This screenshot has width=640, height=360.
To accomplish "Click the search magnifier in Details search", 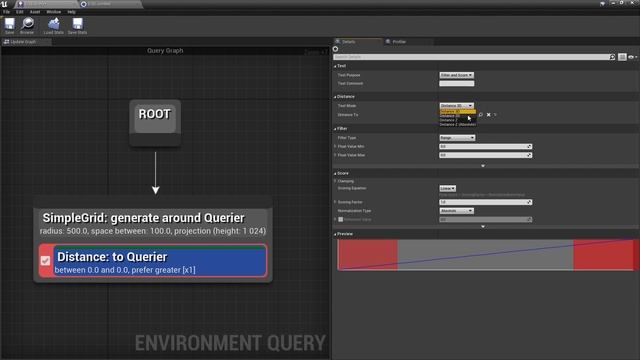I will click(x=612, y=57).
